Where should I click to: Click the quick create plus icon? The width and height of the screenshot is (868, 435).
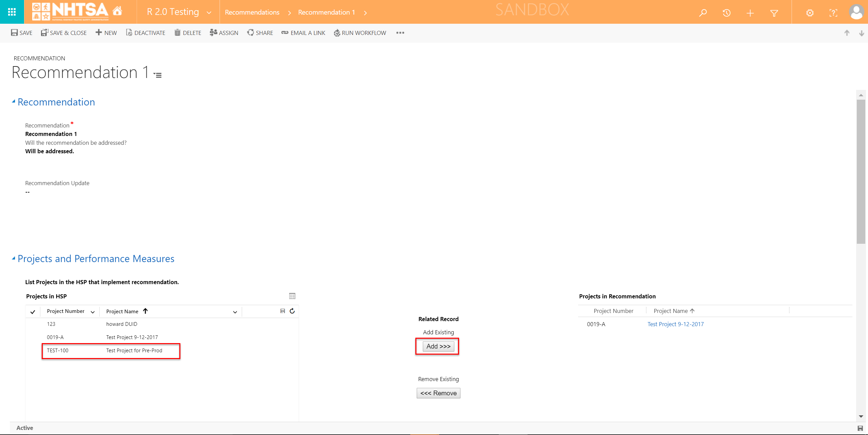click(x=750, y=13)
